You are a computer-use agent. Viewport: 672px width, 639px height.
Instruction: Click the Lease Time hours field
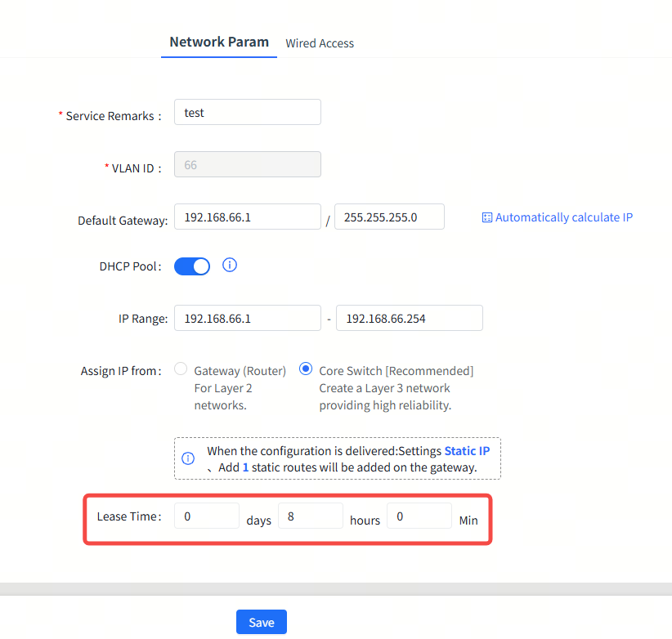[310, 516]
